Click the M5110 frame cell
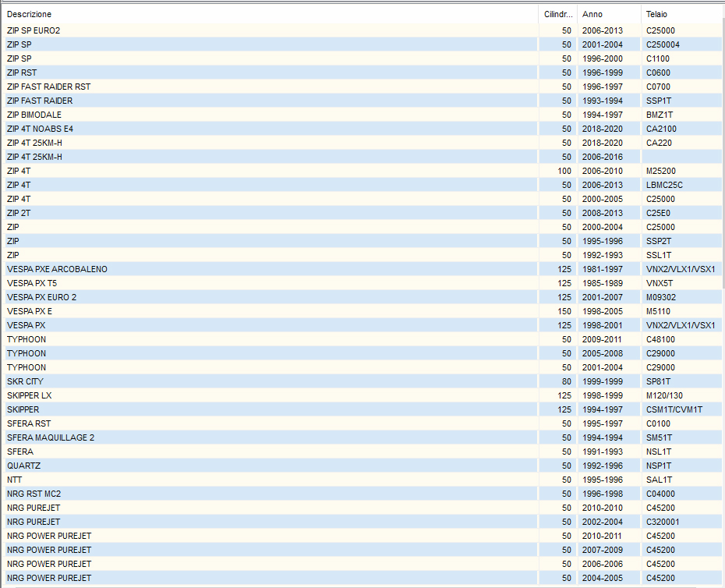This screenshot has height=588, width=725. (681, 311)
